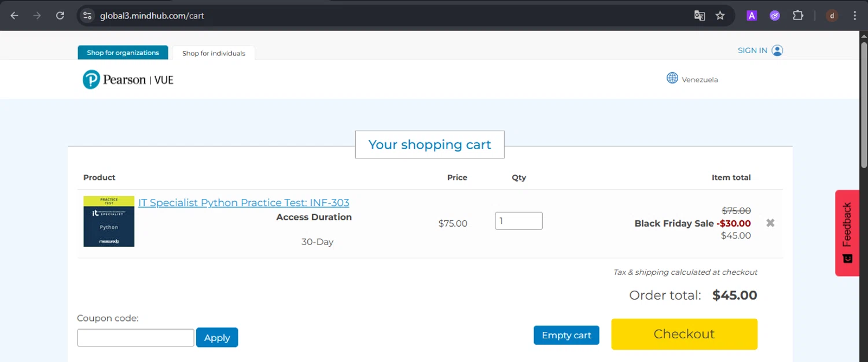
Task: Focus the coupon code field
Action: [x=135, y=338]
